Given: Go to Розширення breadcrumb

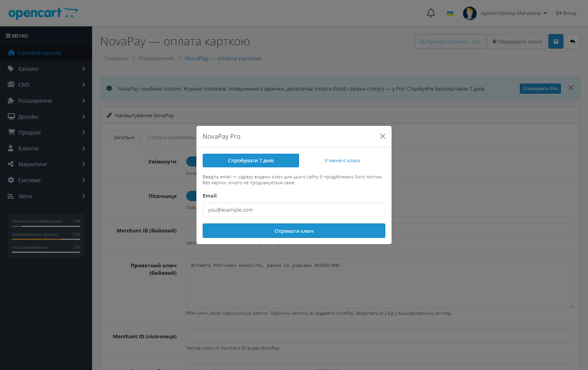Looking at the screenshot, I should (156, 58).
